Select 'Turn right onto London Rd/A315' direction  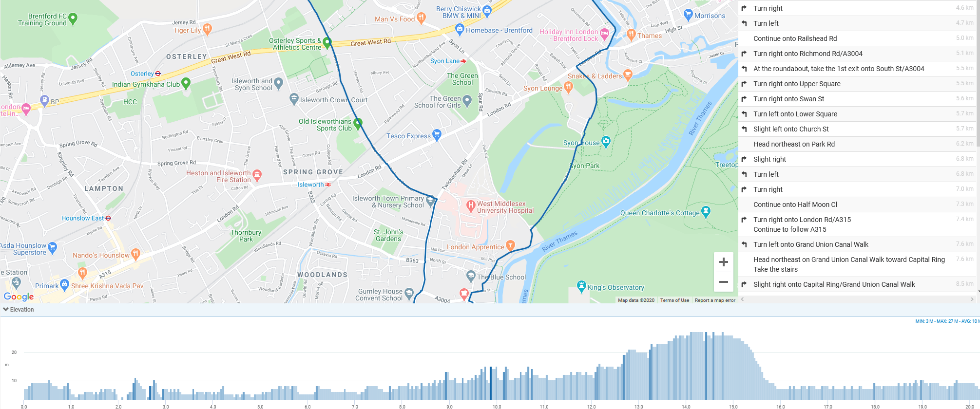click(x=858, y=224)
